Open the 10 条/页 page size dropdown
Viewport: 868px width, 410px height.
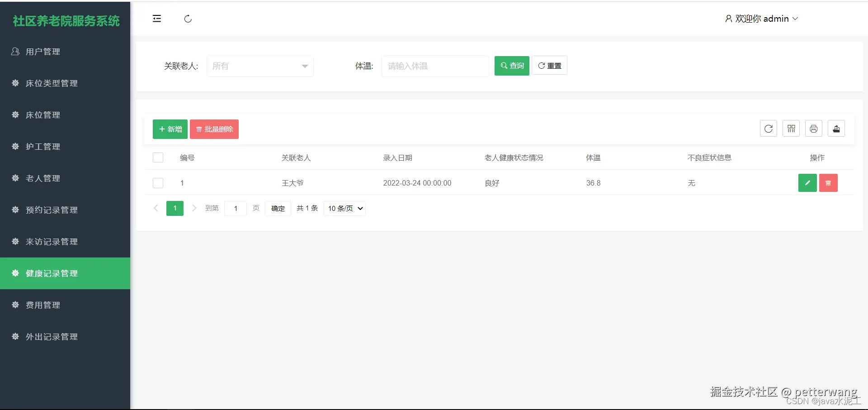point(344,208)
